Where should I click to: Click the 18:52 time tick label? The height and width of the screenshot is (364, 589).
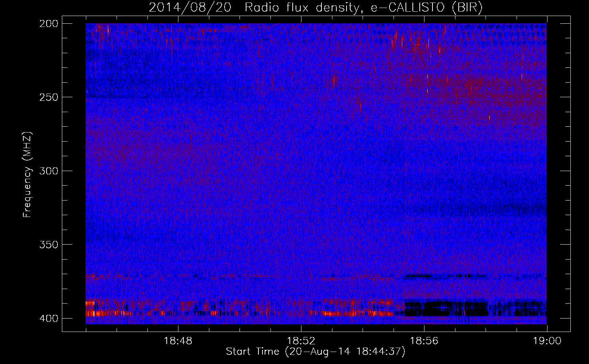[301, 341]
